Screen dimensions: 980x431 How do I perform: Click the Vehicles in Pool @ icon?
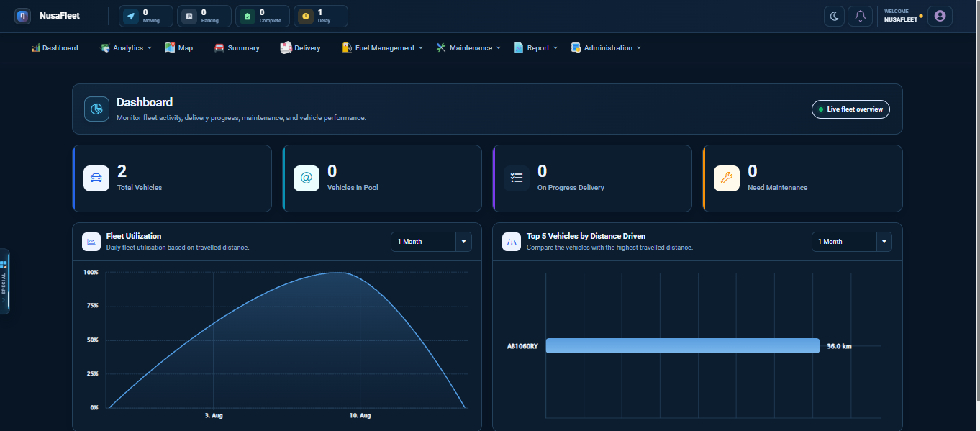(307, 178)
